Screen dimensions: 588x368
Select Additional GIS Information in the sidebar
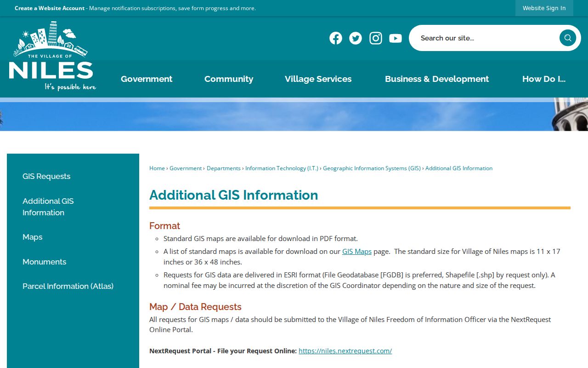pyautogui.click(x=48, y=207)
